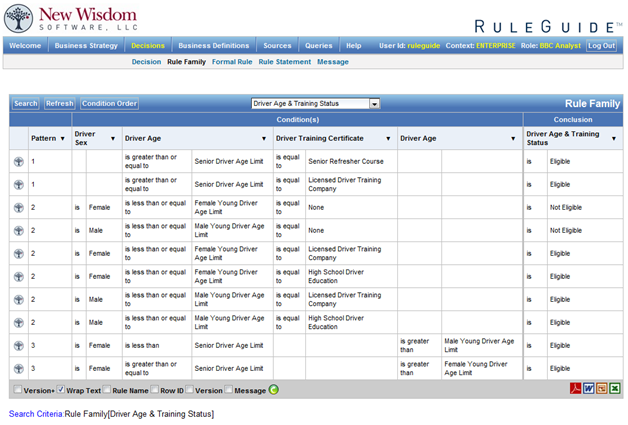The height and width of the screenshot is (425, 628).
Task: Click the Search Criteria link
Action: (x=36, y=414)
